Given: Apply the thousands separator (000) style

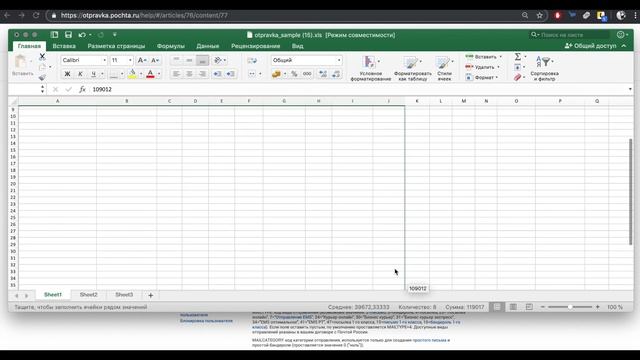Looking at the screenshot, I should 307,74.
